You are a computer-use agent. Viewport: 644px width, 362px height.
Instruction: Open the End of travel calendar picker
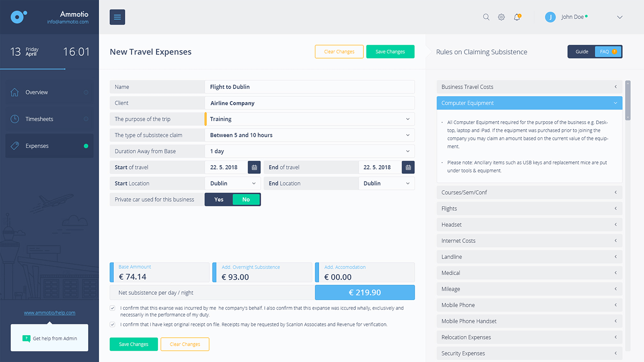[x=408, y=167]
